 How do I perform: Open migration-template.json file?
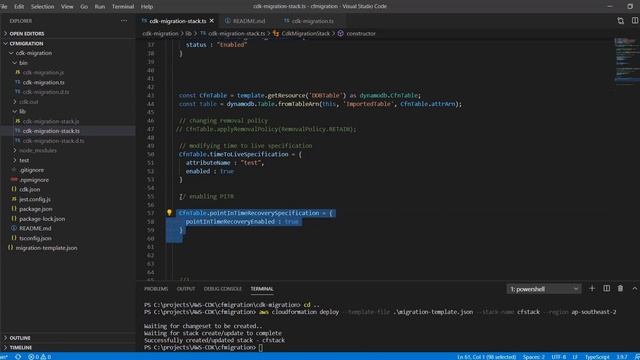pos(47,248)
